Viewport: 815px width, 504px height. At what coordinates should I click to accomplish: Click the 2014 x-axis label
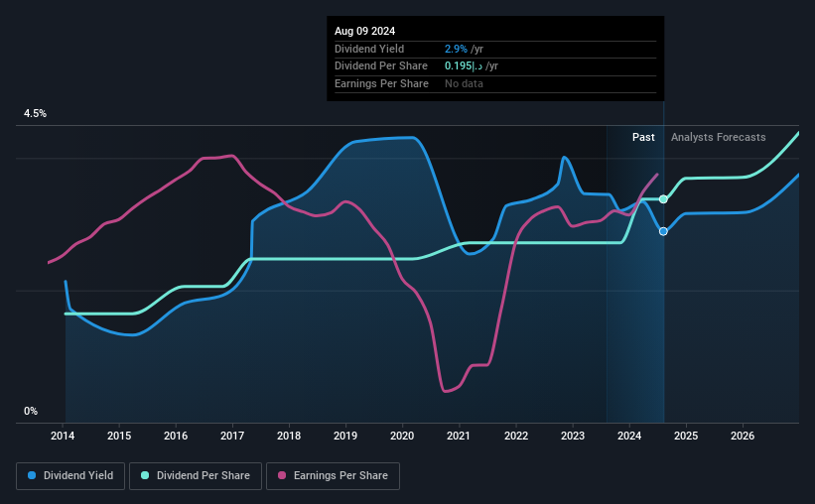point(63,436)
